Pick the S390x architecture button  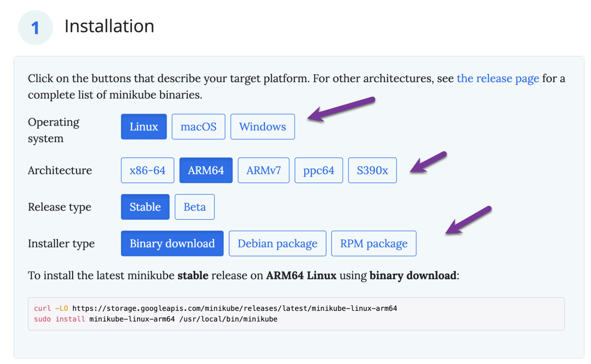372,170
